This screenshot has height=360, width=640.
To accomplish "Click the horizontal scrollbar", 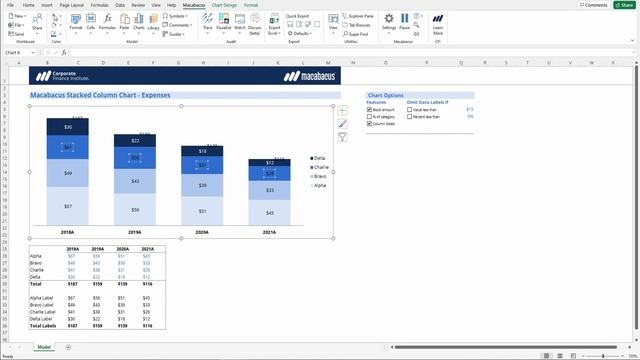I will tap(506, 347).
